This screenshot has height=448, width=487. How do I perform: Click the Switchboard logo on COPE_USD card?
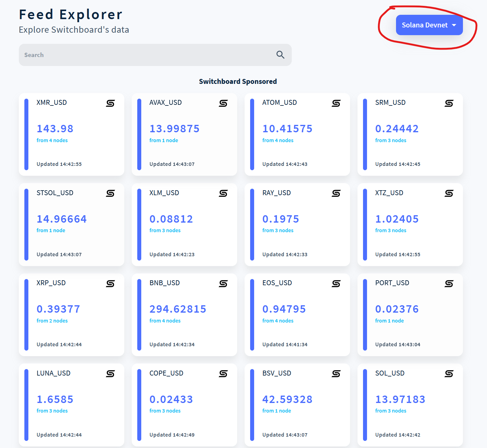coord(223,374)
